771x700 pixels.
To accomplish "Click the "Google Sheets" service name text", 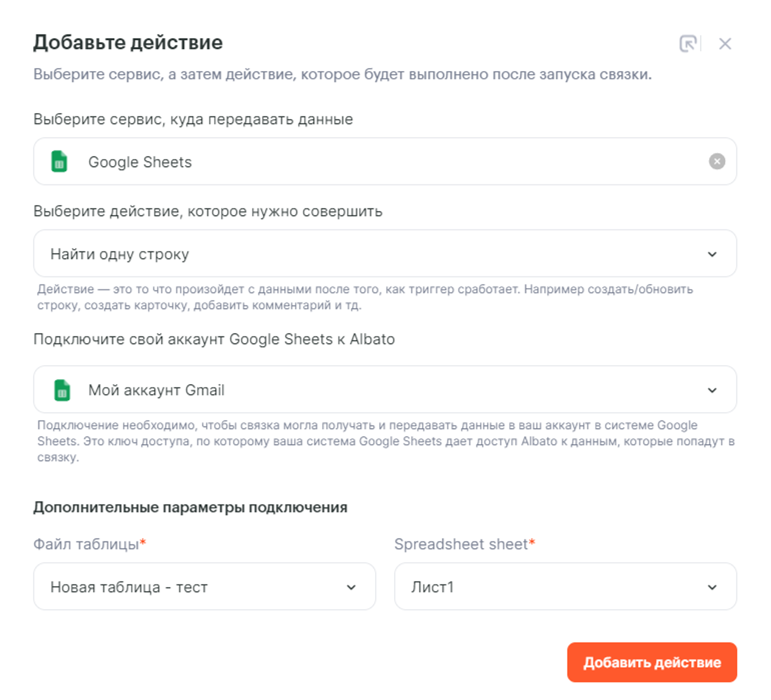I will [140, 162].
